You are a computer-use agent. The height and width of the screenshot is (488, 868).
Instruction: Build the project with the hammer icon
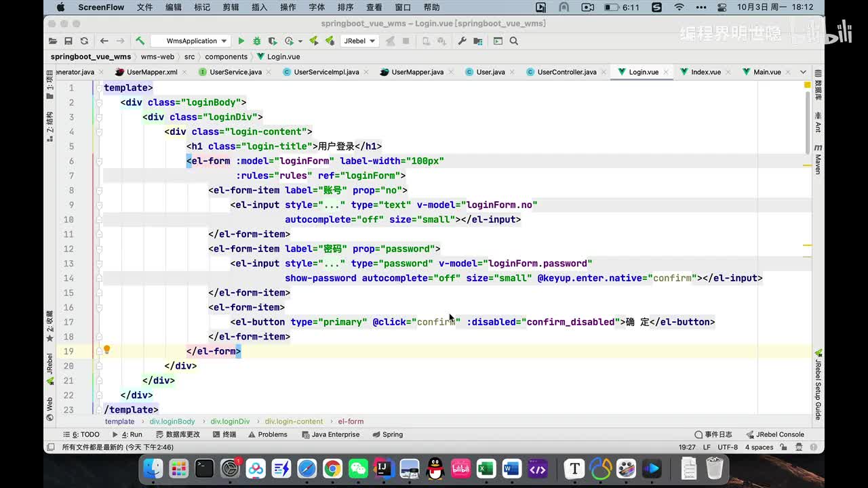[140, 41]
